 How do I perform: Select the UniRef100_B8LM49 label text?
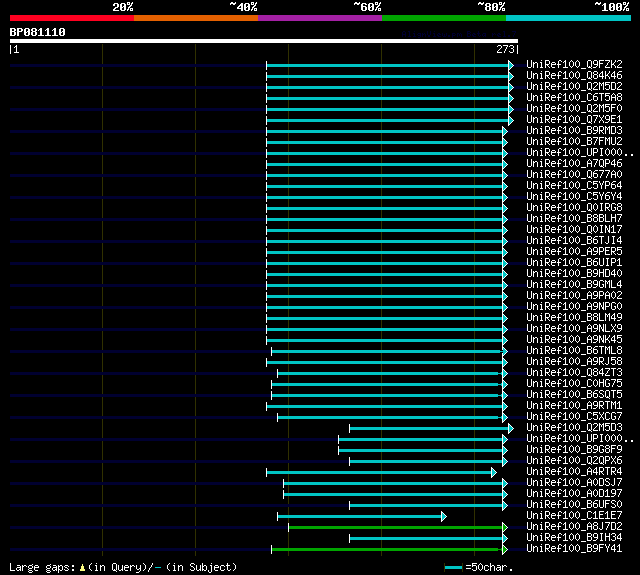(574, 318)
